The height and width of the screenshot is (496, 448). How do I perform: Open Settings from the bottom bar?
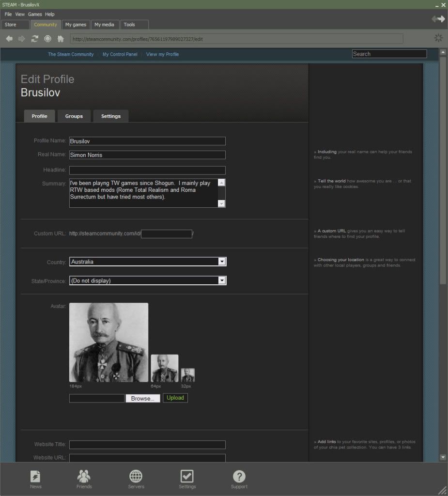(187, 479)
